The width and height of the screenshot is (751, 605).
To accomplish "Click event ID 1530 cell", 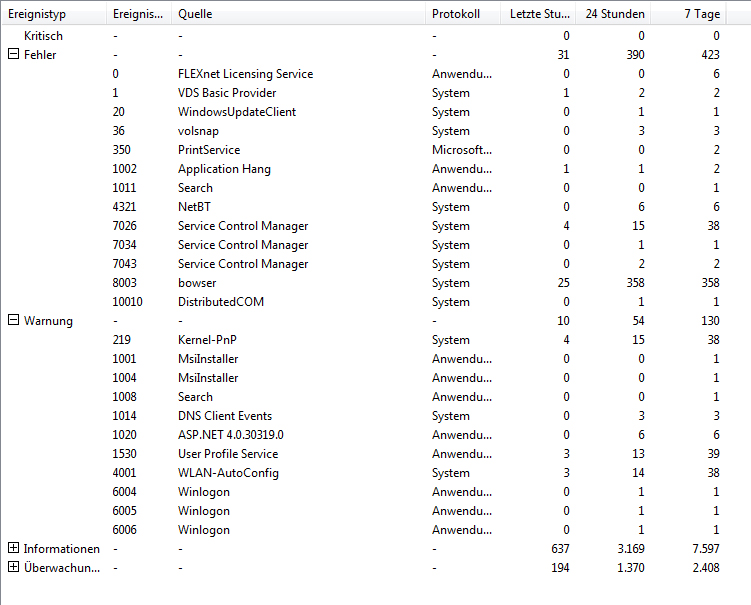I will click(125, 454).
